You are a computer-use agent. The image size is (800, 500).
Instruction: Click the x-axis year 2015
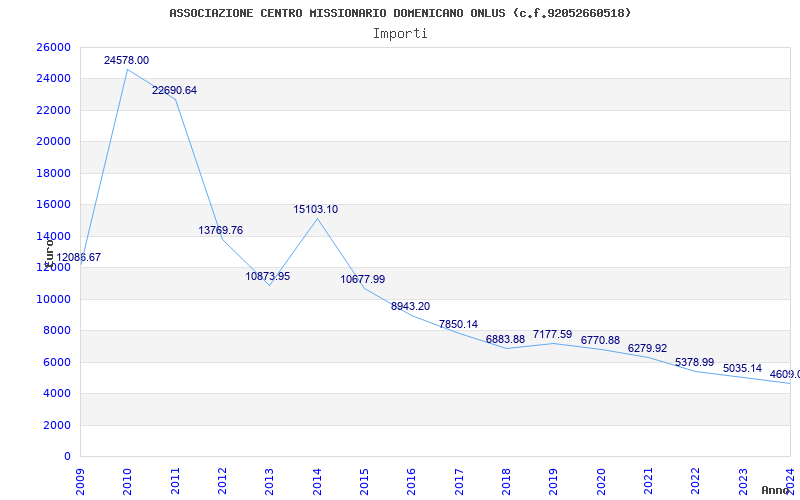[x=364, y=482]
